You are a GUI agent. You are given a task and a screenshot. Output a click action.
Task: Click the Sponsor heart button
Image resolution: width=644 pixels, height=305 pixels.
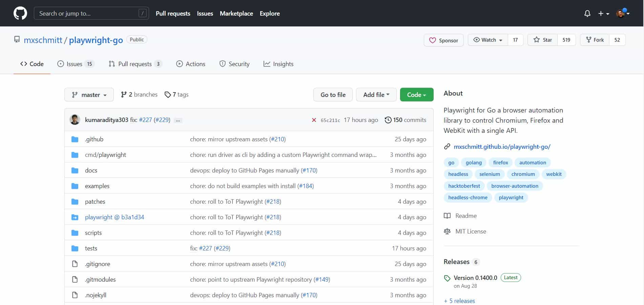point(443,40)
